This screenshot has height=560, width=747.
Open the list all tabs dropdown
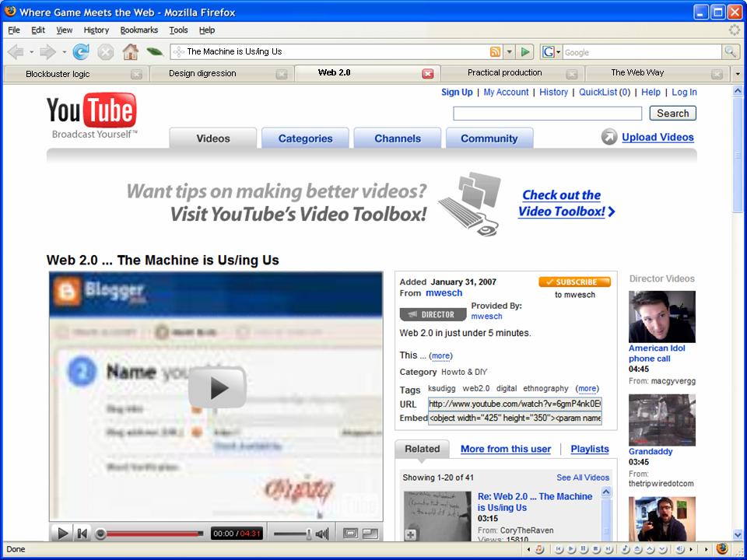[x=738, y=74]
